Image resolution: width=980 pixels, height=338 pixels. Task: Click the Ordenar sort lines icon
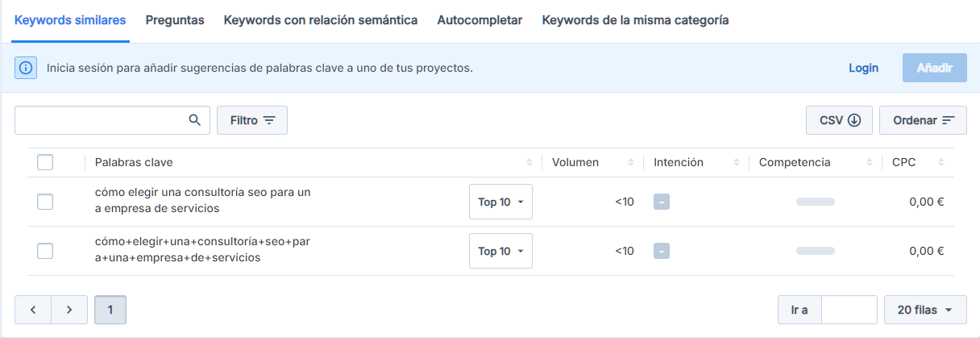pyautogui.click(x=949, y=120)
